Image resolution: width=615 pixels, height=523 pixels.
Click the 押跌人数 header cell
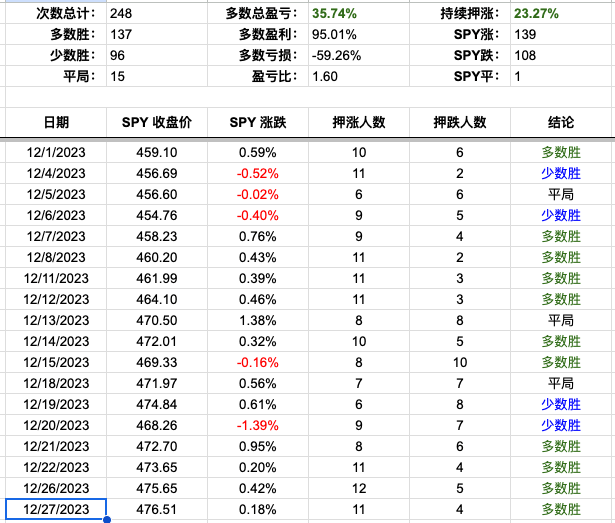(460, 122)
